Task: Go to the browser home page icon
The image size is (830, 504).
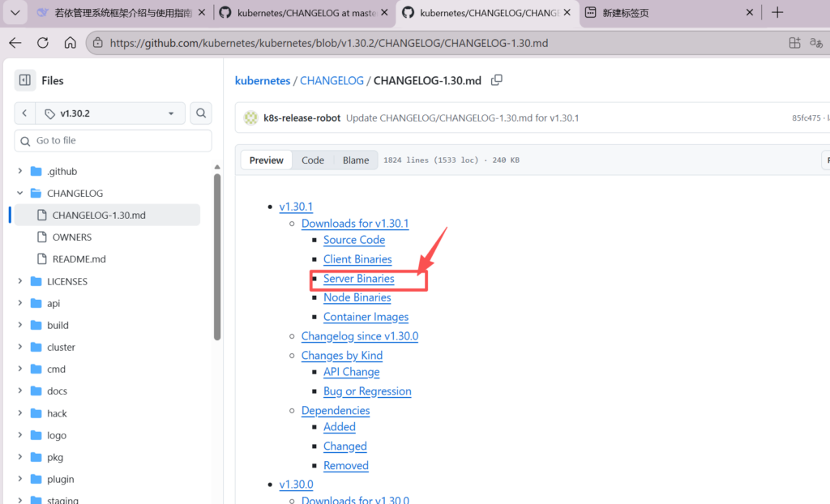Action: click(x=71, y=43)
